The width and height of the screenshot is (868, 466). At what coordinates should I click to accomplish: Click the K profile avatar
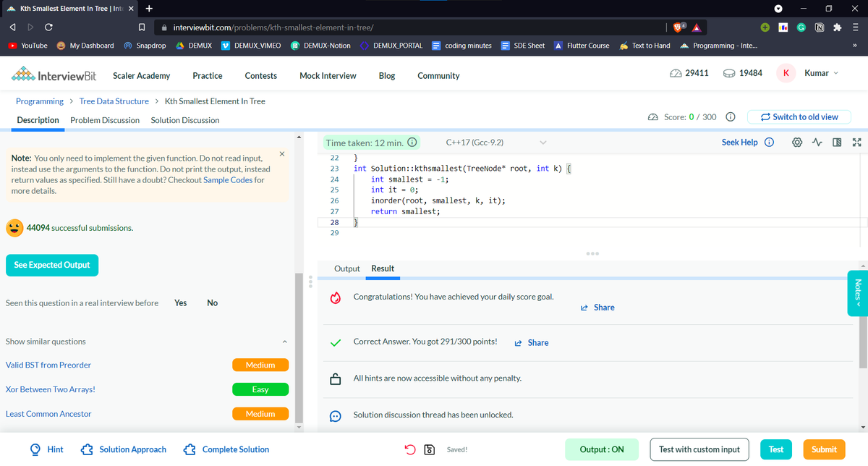(786, 73)
